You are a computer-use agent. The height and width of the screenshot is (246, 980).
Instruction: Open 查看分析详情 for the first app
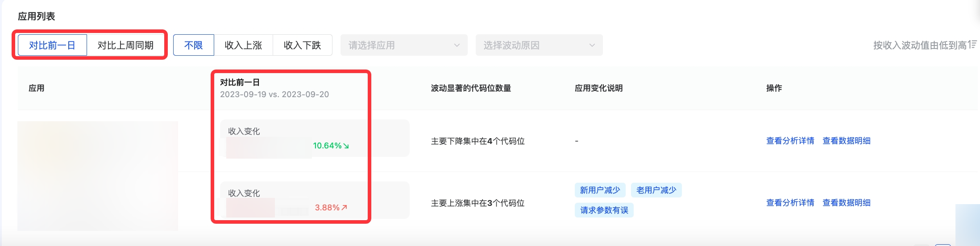790,141
